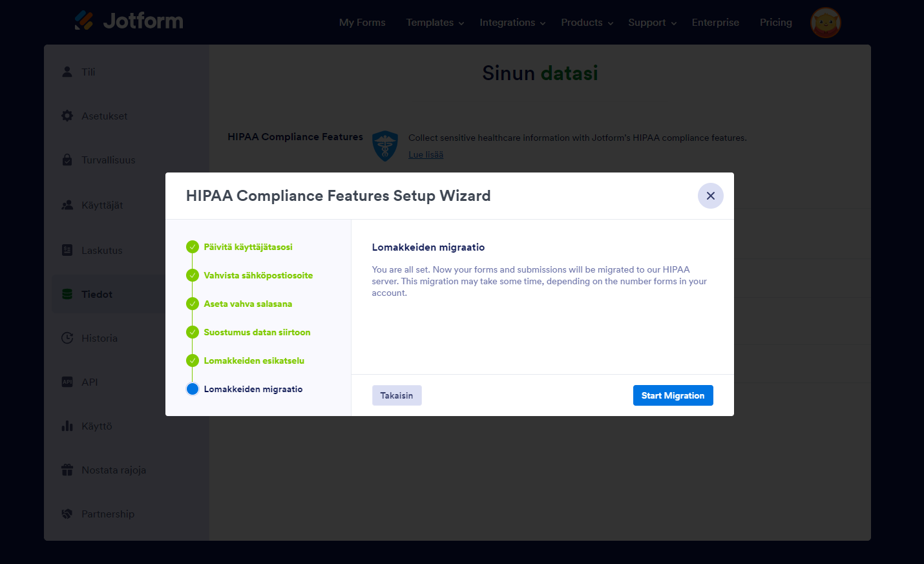The image size is (924, 564).
Task: Select the Lomakkeiden migraatio step label
Action: pos(253,389)
